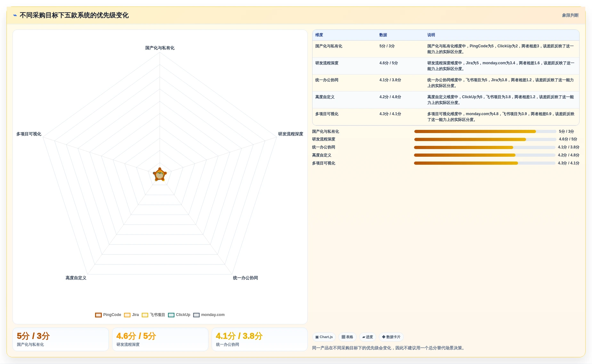592x364 pixels.
Task: Click the 国产化与私有化 label in the progress list
Action: click(326, 131)
